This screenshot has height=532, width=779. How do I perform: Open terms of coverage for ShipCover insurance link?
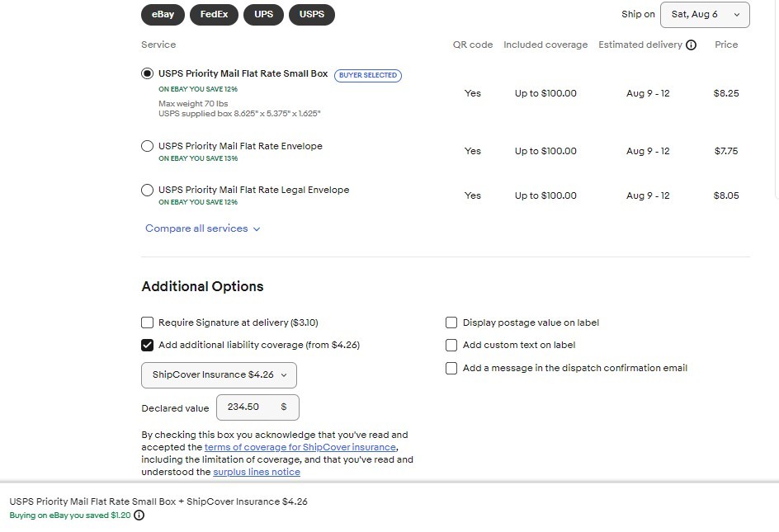point(300,447)
